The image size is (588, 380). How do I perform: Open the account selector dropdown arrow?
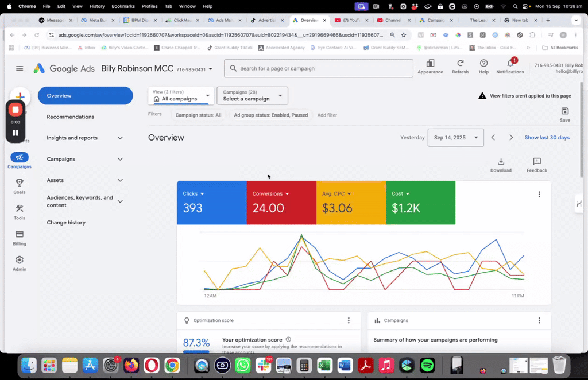pos(210,69)
